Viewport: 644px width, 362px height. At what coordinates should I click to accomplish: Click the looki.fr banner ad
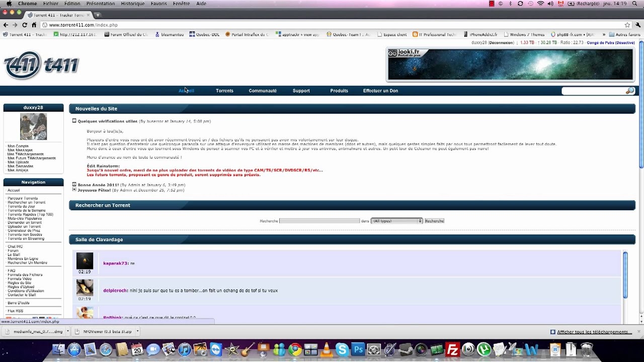[x=510, y=64]
